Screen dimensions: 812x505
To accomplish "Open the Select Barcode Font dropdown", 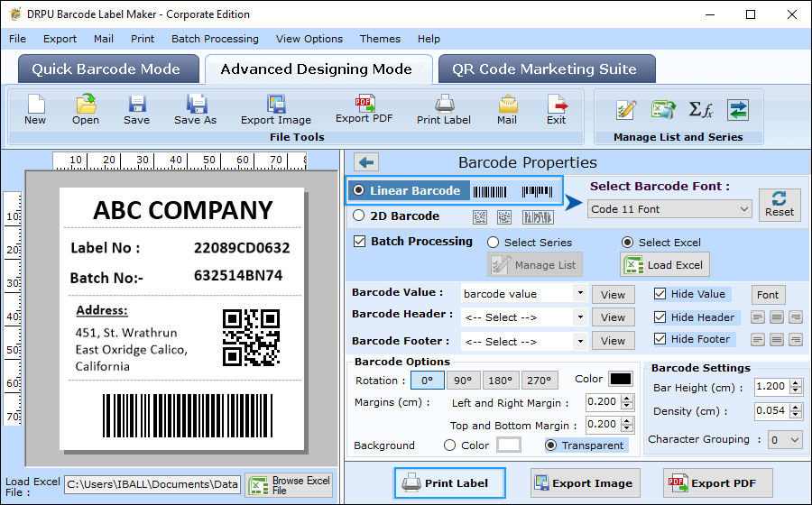I will pyautogui.click(x=669, y=209).
